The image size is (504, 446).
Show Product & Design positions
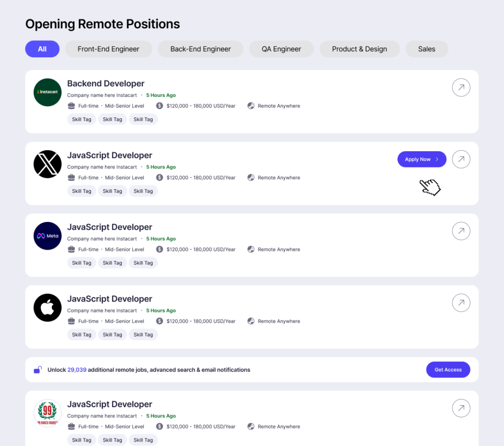pyautogui.click(x=360, y=49)
